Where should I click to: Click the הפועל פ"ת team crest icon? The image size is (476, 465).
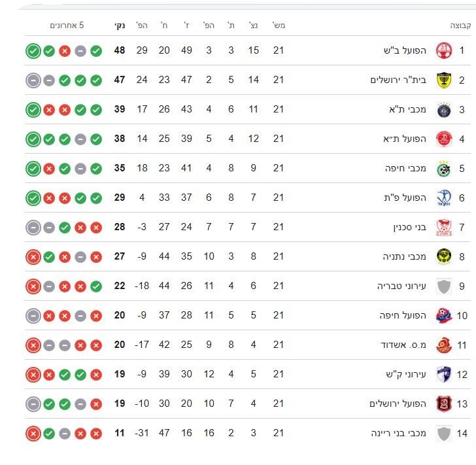[x=444, y=198]
